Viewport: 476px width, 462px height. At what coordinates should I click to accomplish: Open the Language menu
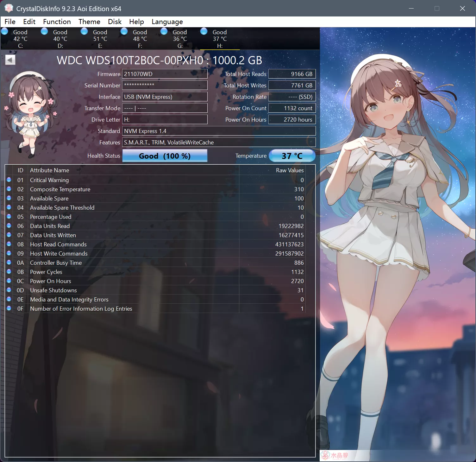167,22
